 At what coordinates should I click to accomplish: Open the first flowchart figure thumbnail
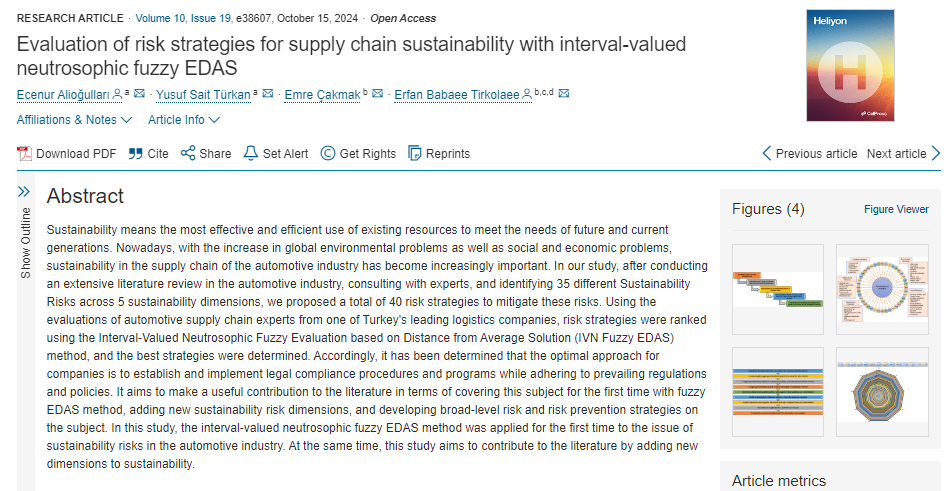point(778,289)
